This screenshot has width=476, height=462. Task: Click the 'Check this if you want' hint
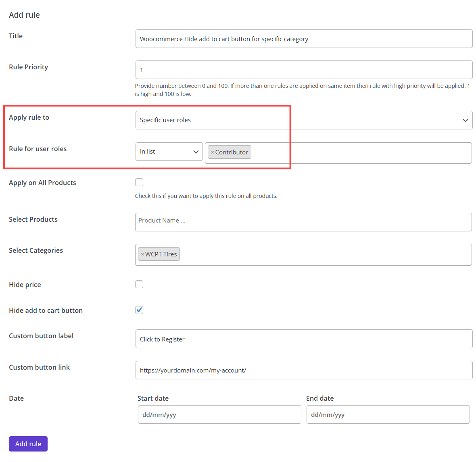tap(206, 196)
